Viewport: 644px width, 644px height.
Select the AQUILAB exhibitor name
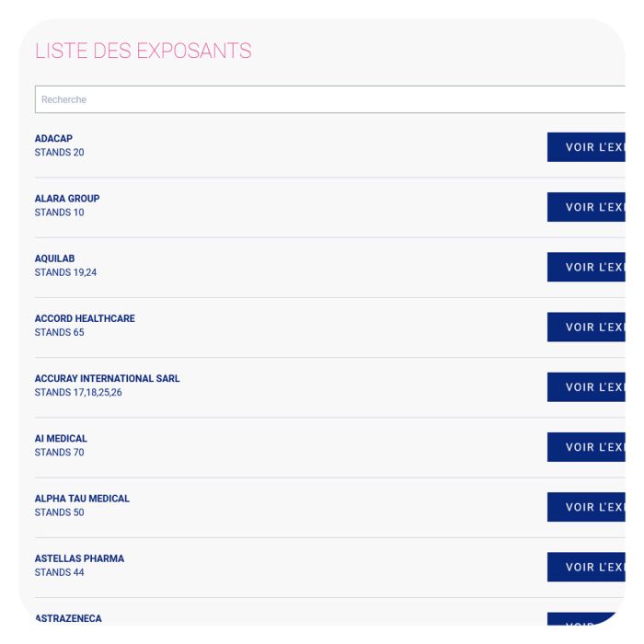(55, 259)
